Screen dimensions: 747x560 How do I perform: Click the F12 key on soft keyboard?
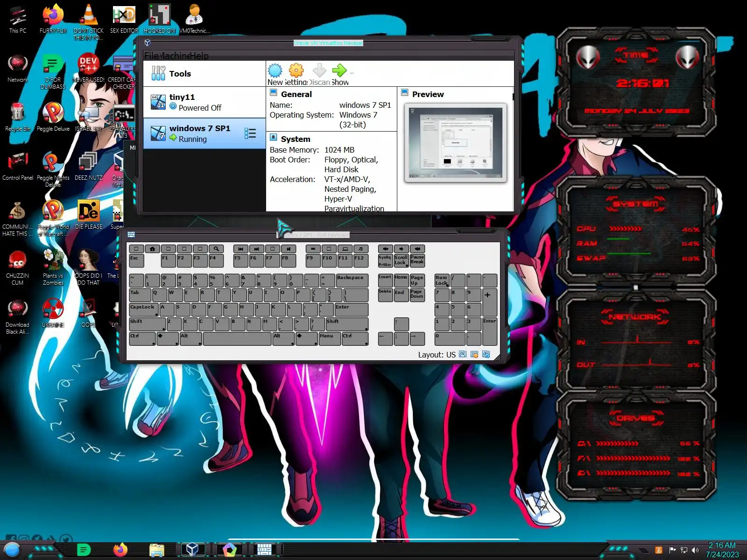tap(361, 260)
